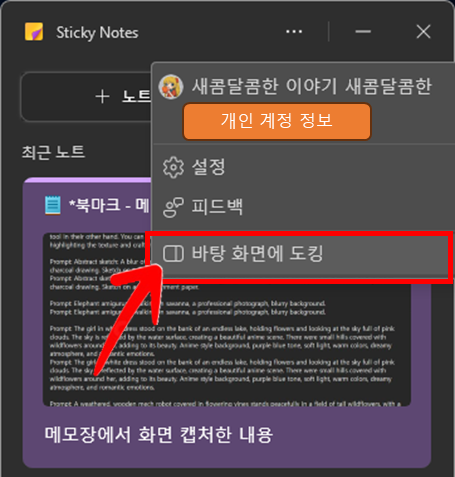Click the 메모장에서 화면 캡처한 내용 note text
Image resolution: width=455 pixels, height=477 pixels.
click(159, 435)
